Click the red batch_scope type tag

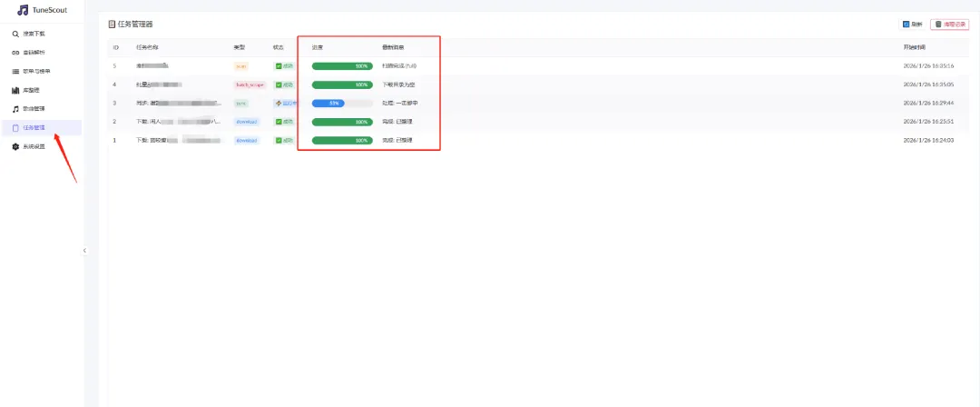pos(250,84)
